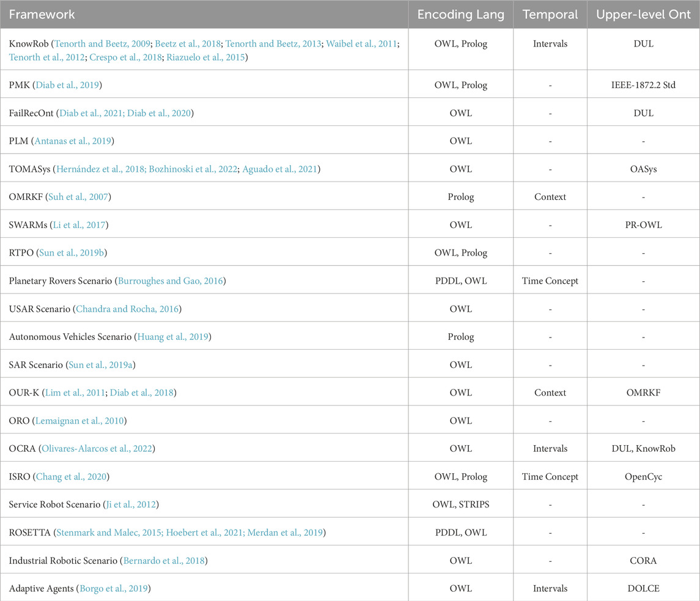Open the Riazuelo et al., 2015 citation
700x601 pixels.
pos(206,57)
